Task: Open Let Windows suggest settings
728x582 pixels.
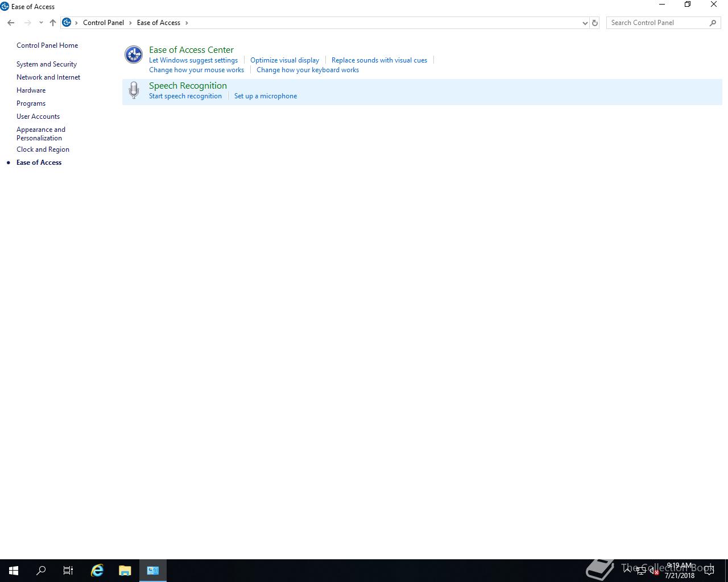Action: pyautogui.click(x=193, y=60)
